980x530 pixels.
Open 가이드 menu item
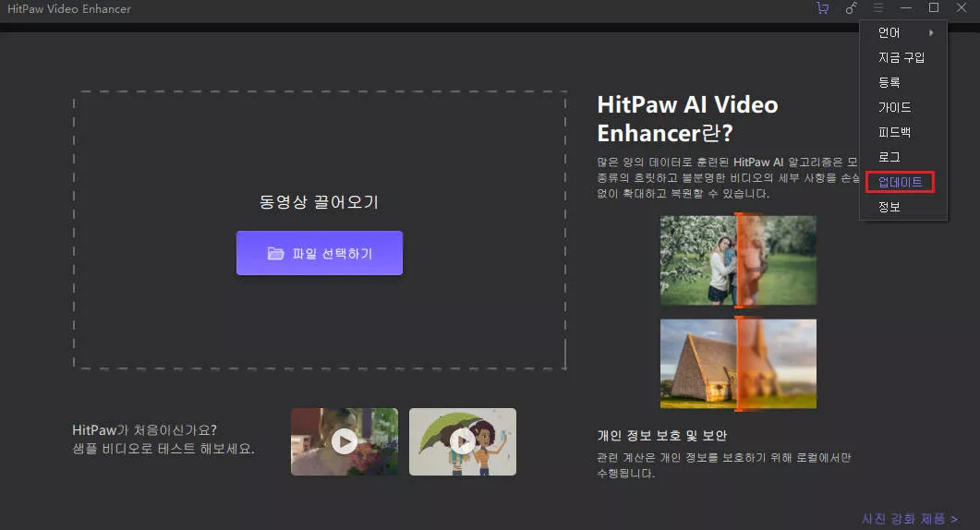tap(903, 107)
